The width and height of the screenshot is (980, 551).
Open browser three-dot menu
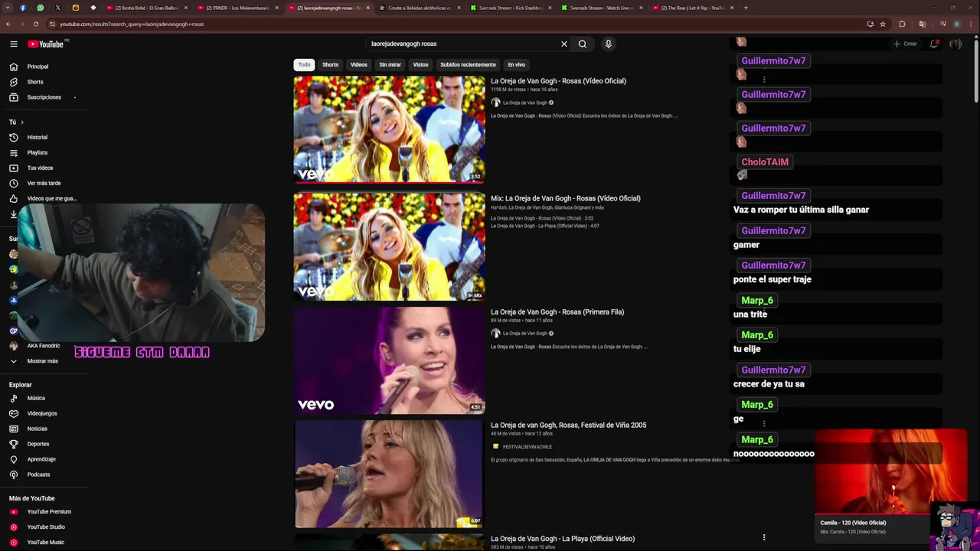(971, 24)
